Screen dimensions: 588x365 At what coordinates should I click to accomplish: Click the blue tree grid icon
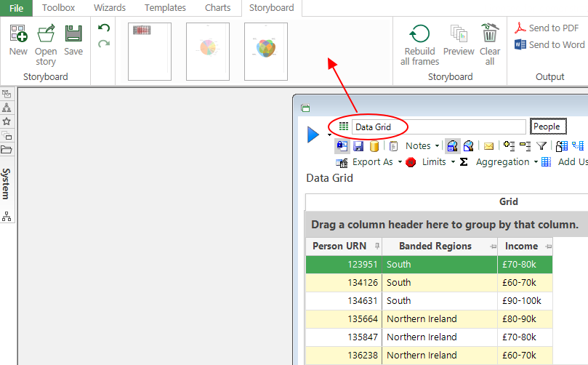pyautogui.click(x=578, y=145)
